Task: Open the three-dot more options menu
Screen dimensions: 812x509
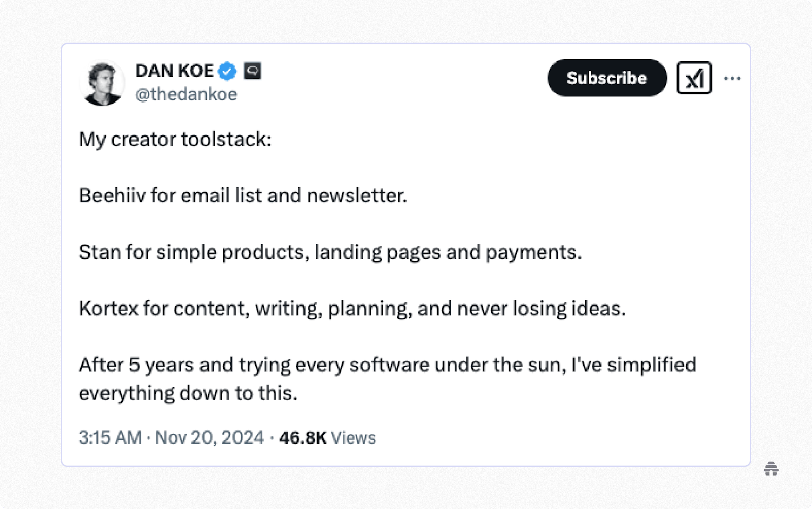Action: pos(732,78)
